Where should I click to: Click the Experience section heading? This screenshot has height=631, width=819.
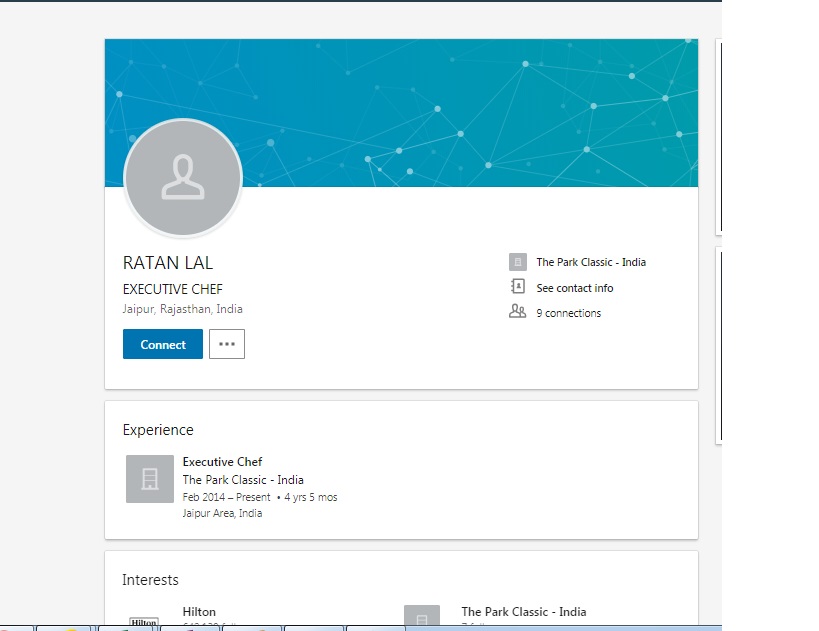click(x=158, y=430)
